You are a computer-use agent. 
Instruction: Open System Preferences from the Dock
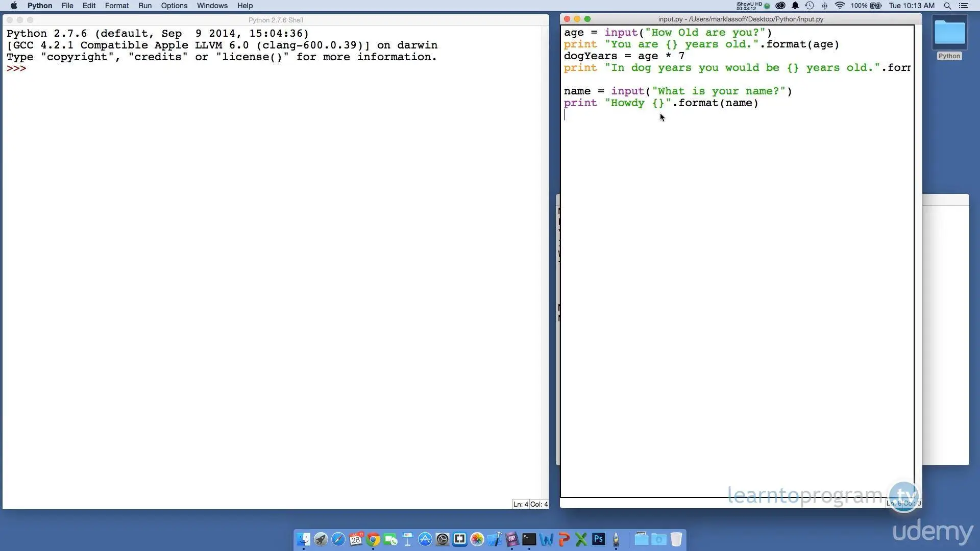(443, 539)
